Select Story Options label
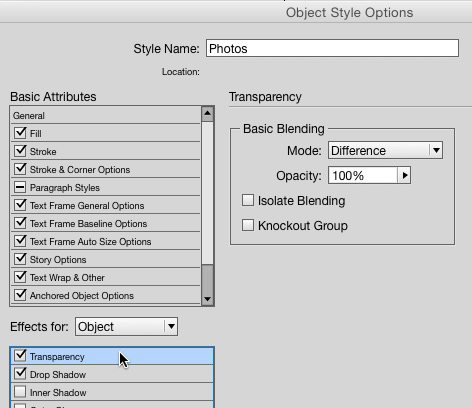472x408 pixels. click(x=58, y=260)
